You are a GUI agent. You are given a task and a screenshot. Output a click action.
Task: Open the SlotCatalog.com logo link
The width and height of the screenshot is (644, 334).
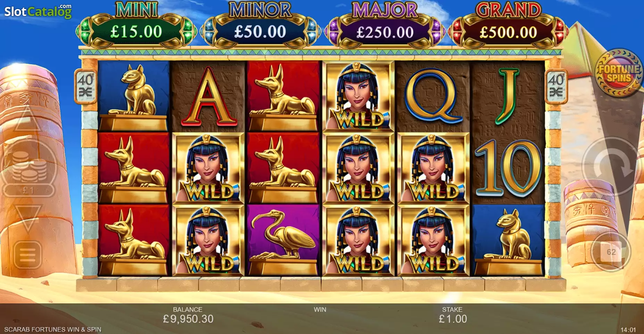[x=38, y=11]
